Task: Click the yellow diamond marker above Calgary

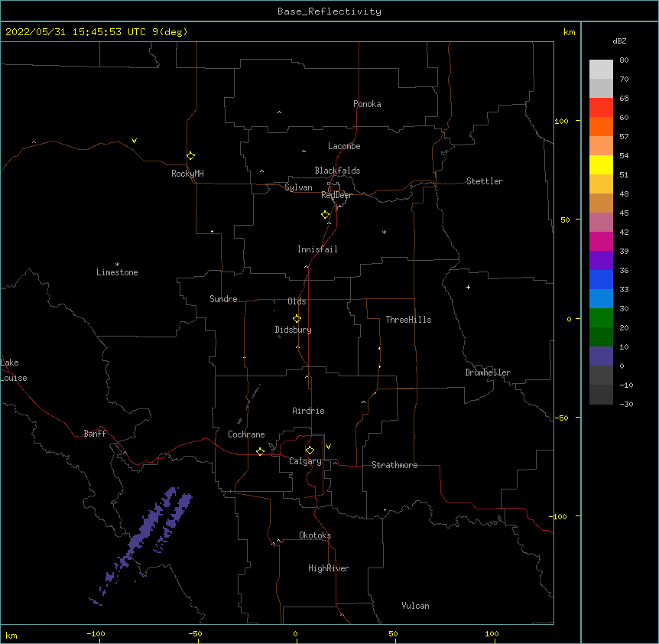Action: point(310,450)
